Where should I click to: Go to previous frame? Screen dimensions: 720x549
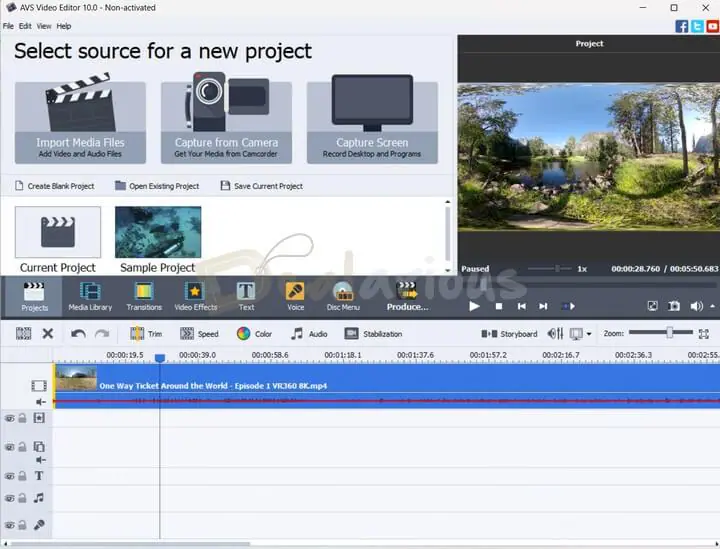coord(521,306)
